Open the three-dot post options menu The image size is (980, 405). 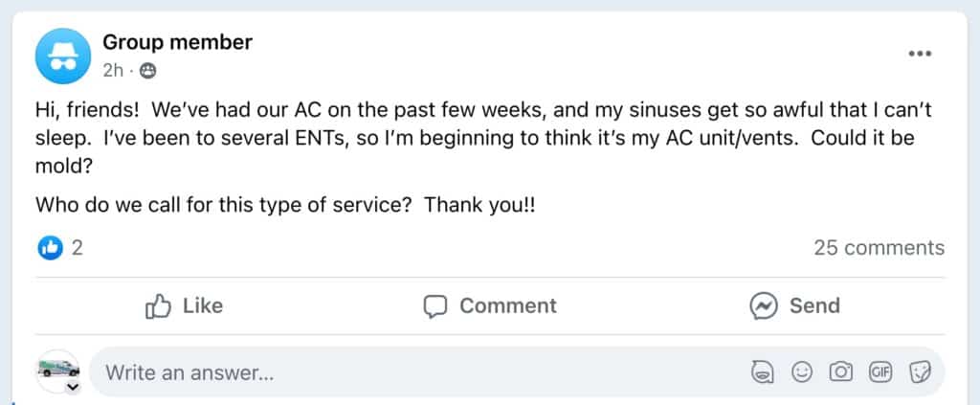tap(920, 54)
